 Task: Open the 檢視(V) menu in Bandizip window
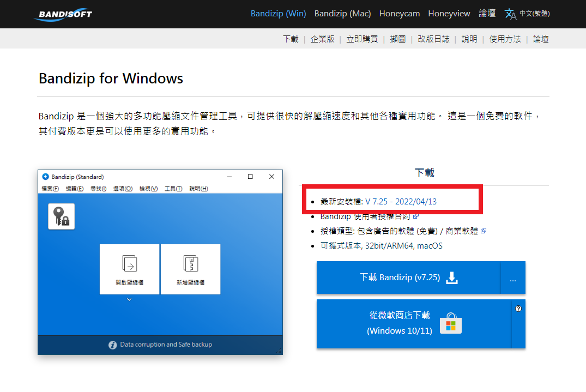tap(148, 189)
